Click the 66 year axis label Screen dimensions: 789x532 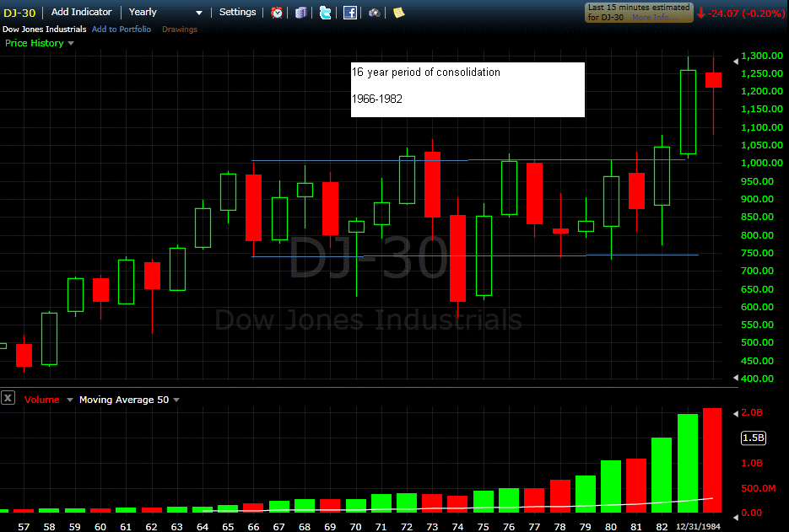click(253, 526)
